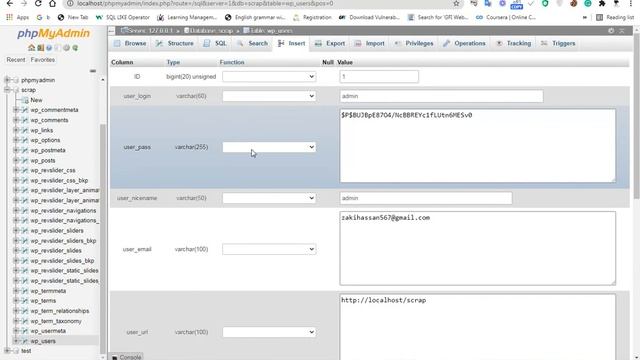Open function dropdown for user_login row
Image resolution: width=640 pixels, height=360 pixels.
[x=269, y=96]
